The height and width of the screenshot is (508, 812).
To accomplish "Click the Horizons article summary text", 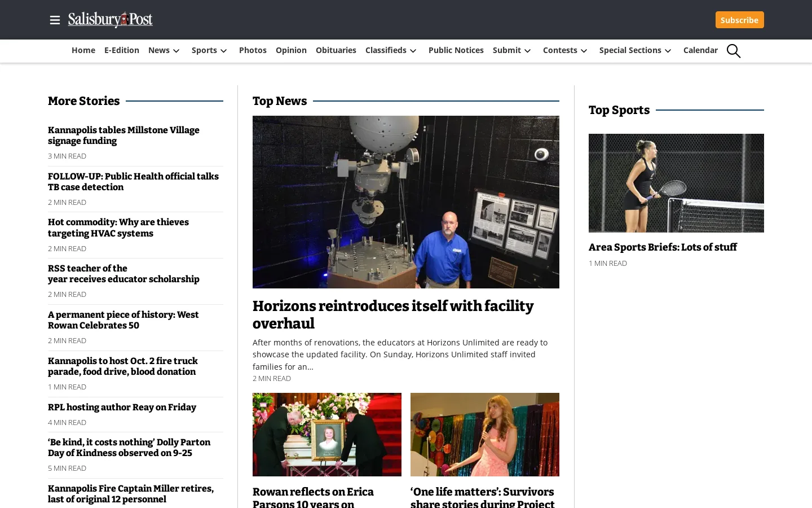I will click(400, 354).
